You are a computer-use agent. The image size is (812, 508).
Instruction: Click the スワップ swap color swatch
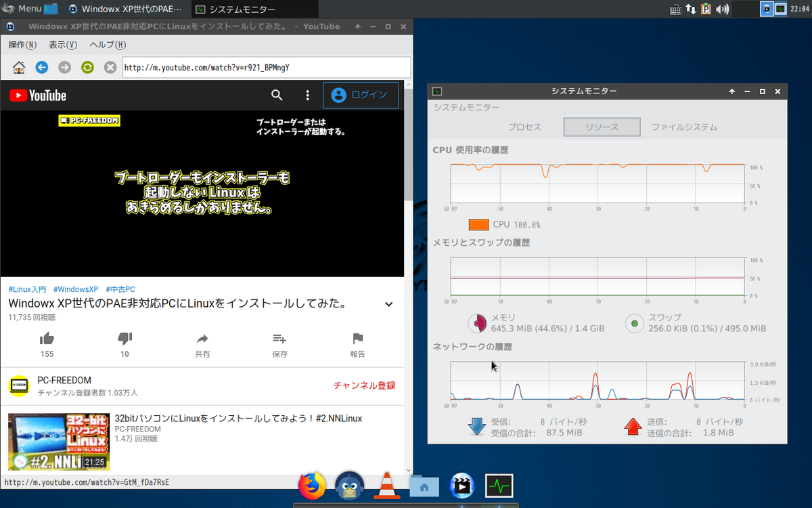(635, 323)
